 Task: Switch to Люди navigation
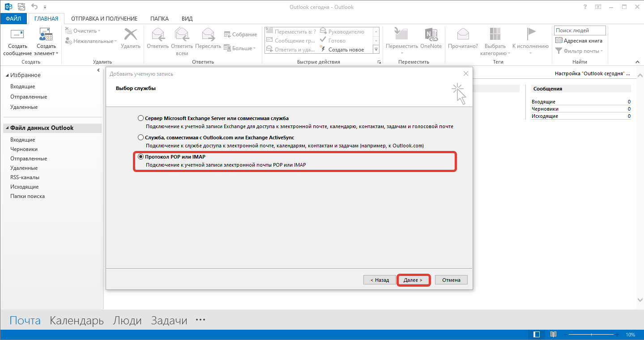click(x=127, y=321)
